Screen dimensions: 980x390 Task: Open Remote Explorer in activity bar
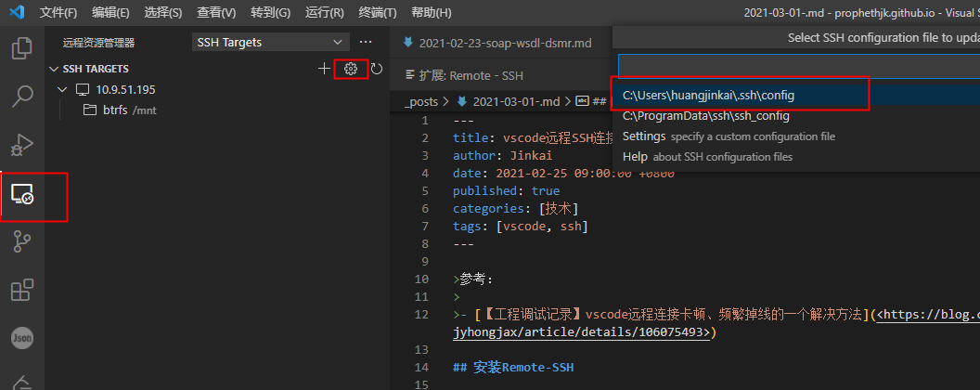22,194
